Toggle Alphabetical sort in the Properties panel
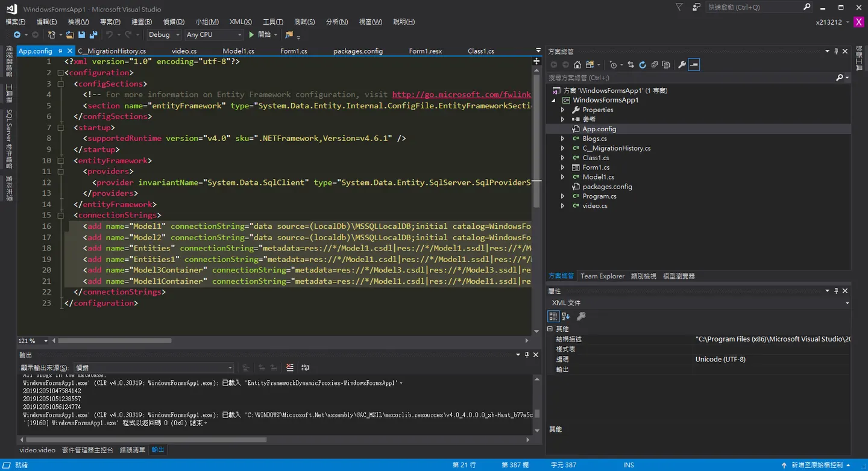Screen dimensions: 868x471 coord(565,316)
